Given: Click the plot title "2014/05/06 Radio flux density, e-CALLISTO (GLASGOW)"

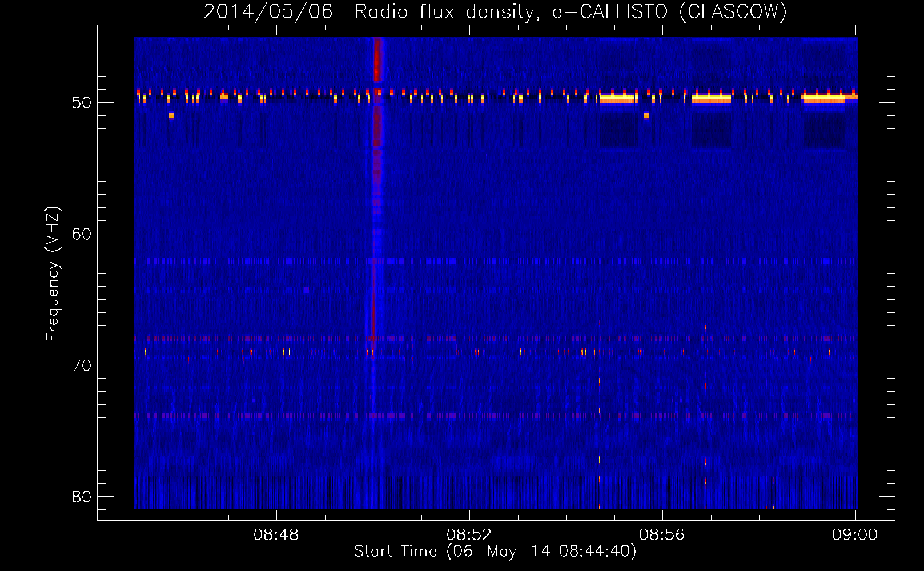Looking at the screenshot, I should pyautogui.click(x=495, y=11).
